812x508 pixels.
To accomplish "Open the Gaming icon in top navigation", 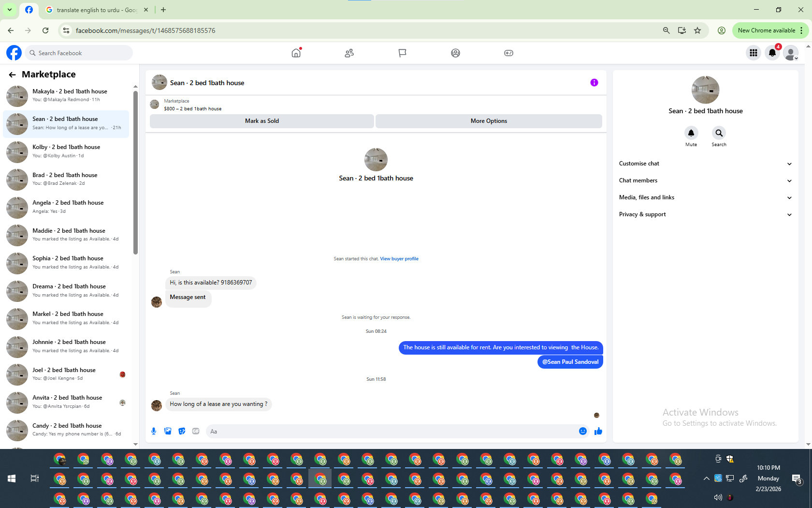I will click(x=508, y=53).
